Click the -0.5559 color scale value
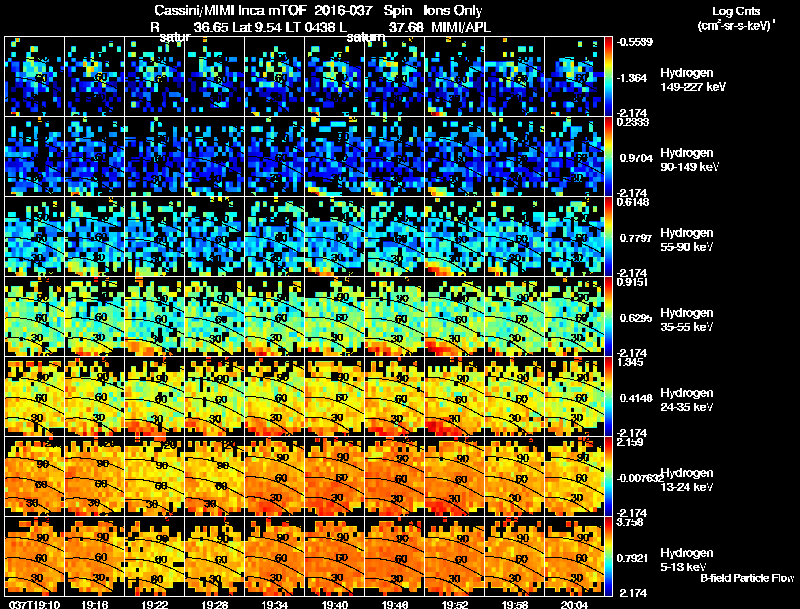The height and width of the screenshot is (609, 800). click(635, 42)
